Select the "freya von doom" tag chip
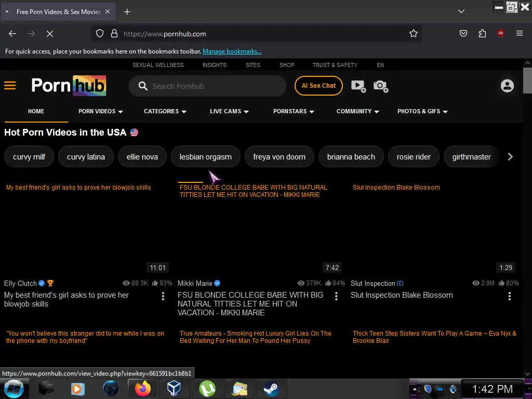This screenshot has width=532, height=399. [279, 157]
